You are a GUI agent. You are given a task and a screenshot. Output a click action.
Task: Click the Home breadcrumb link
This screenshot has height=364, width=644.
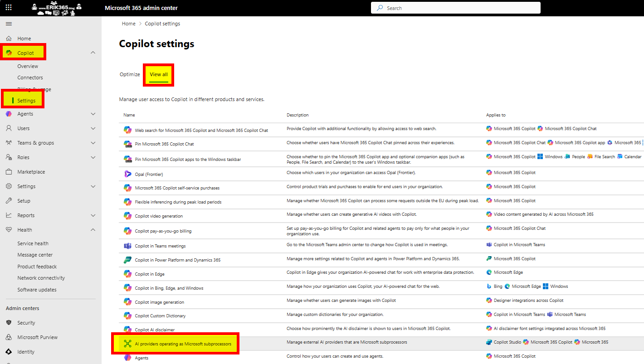click(128, 24)
